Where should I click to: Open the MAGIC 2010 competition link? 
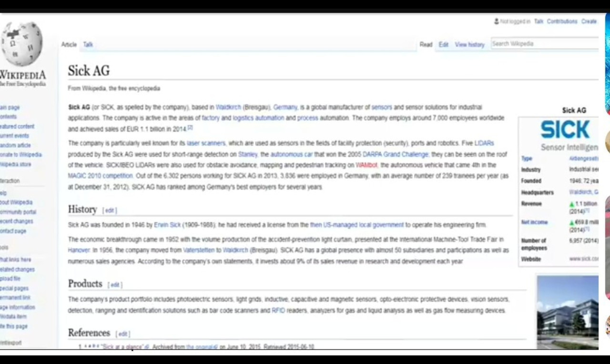point(100,176)
